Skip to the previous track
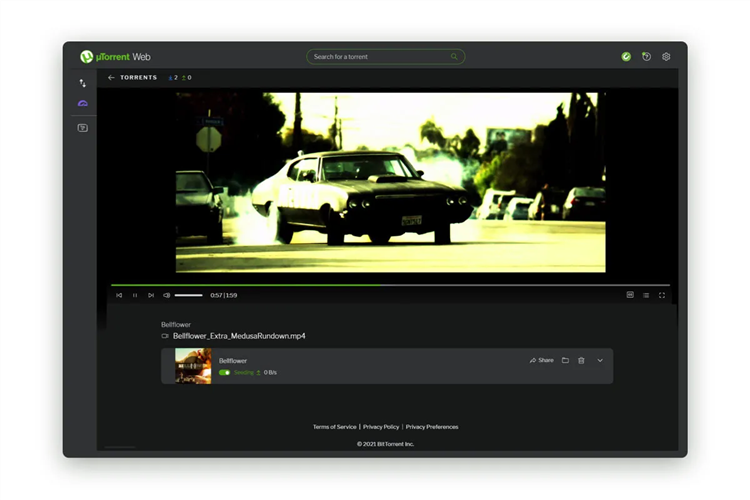 pyautogui.click(x=119, y=295)
